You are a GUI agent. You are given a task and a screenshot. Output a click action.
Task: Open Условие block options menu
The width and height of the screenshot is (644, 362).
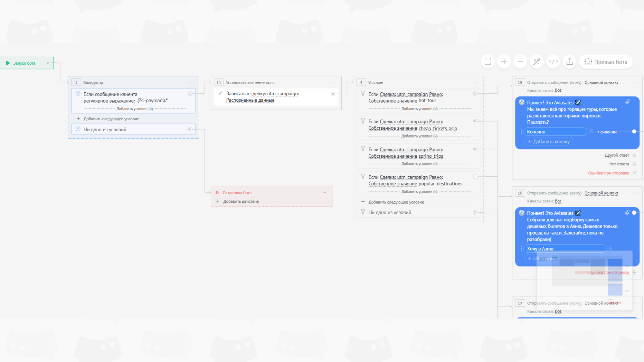pyautogui.click(x=475, y=82)
